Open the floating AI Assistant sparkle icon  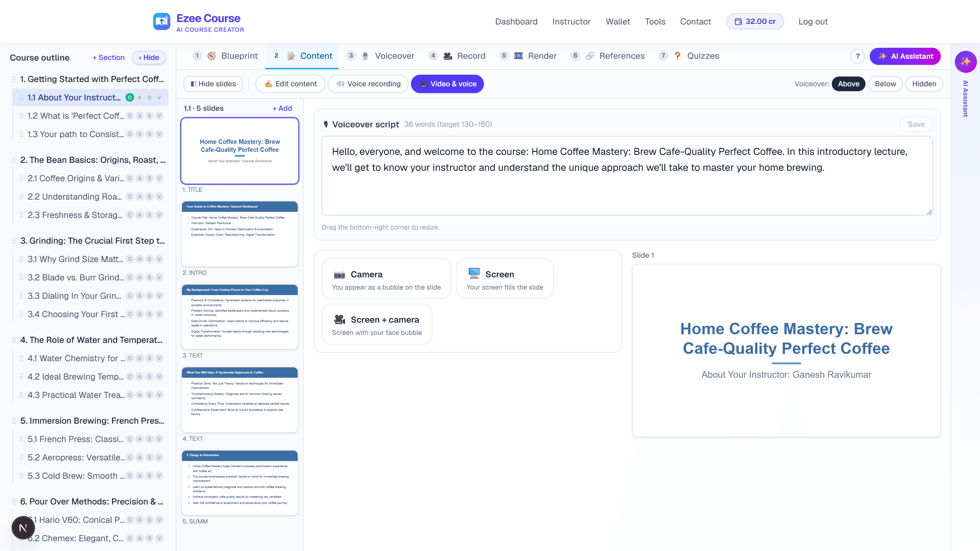click(x=966, y=62)
